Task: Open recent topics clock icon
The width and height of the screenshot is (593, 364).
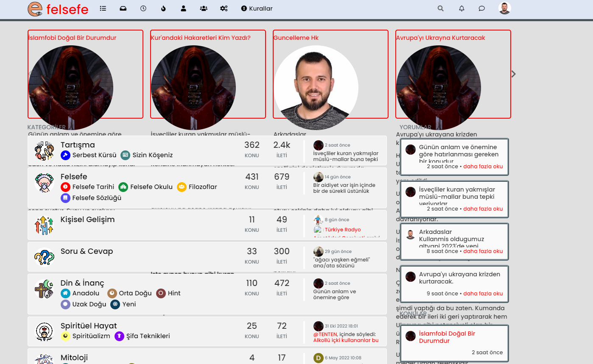Action: point(143,8)
